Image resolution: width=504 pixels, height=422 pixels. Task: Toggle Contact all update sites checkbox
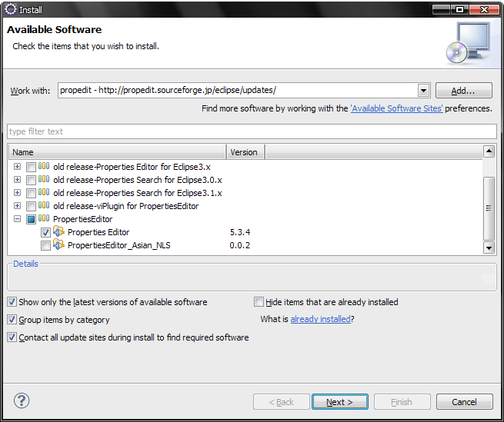pos(12,337)
